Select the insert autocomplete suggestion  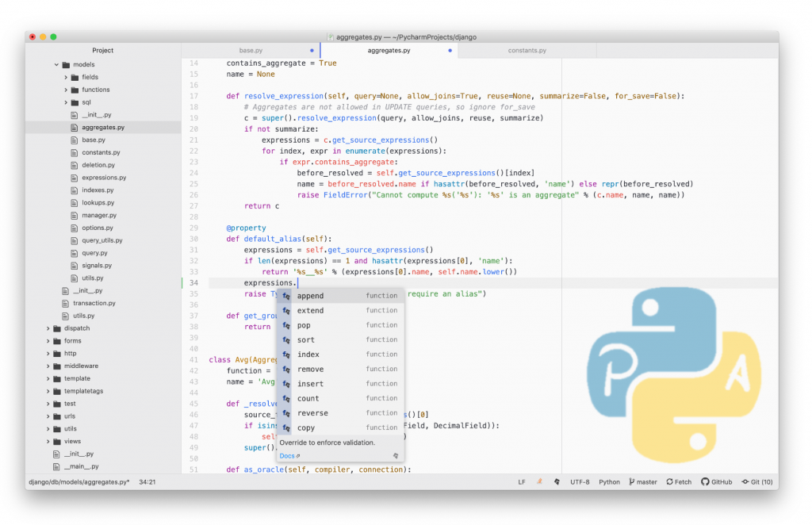pyautogui.click(x=340, y=384)
